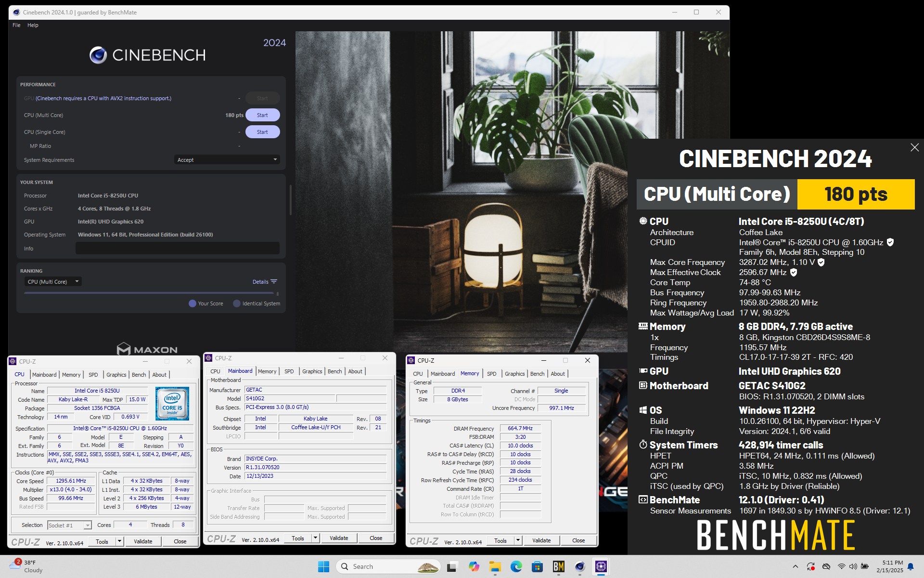Click Validate in right CPU-Z window
This screenshot has width=924, height=578.
[x=541, y=540]
